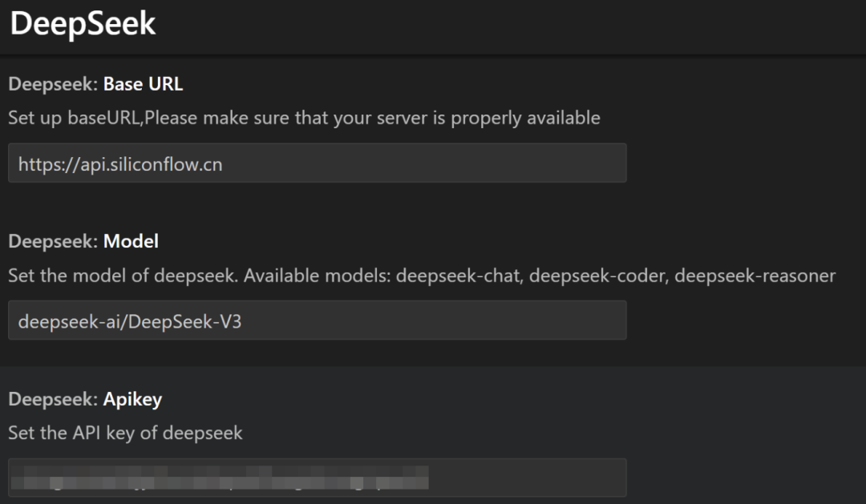
Task: Click 'Model' in the second header
Action: tap(130, 240)
